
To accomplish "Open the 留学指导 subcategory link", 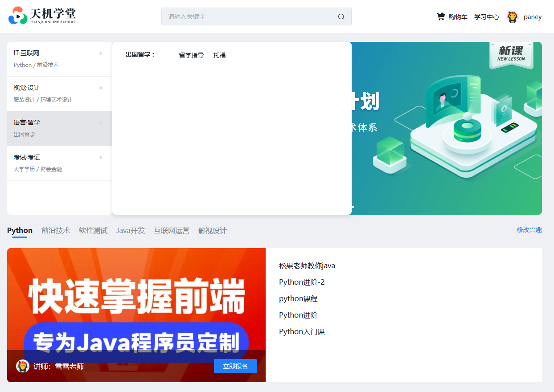I will (x=191, y=55).
